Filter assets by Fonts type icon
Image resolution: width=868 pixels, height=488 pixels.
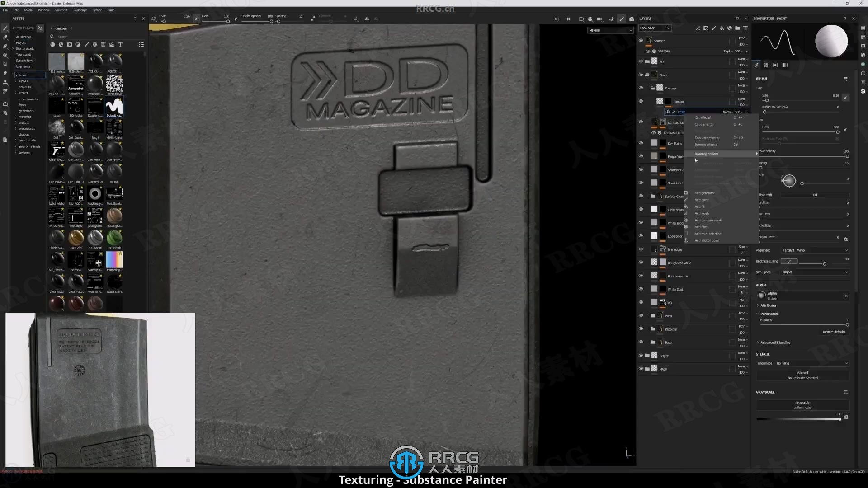[120, 45]
